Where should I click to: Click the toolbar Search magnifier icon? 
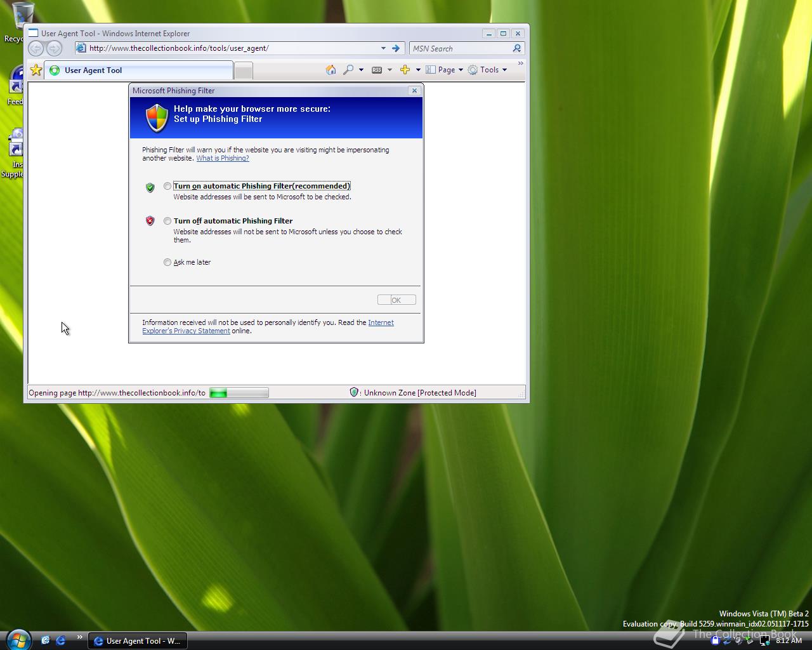pos(348,70)
